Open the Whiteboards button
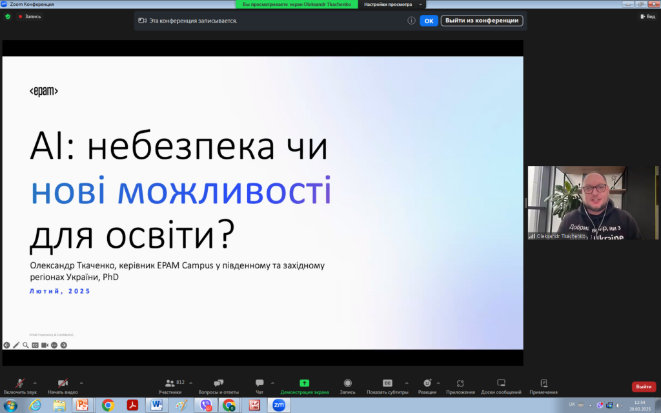The image size is (661, 413). pyautogui.click(x=501, y=384)
